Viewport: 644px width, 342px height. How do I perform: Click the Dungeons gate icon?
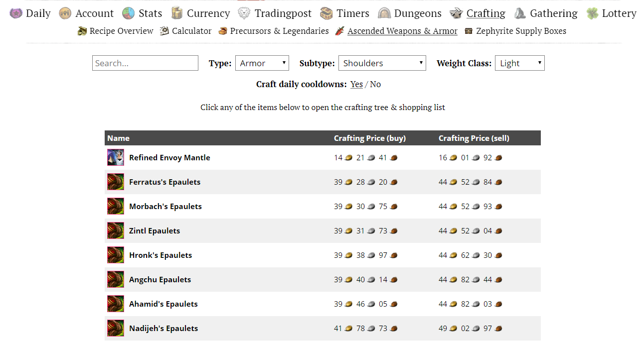click(384, 13)
